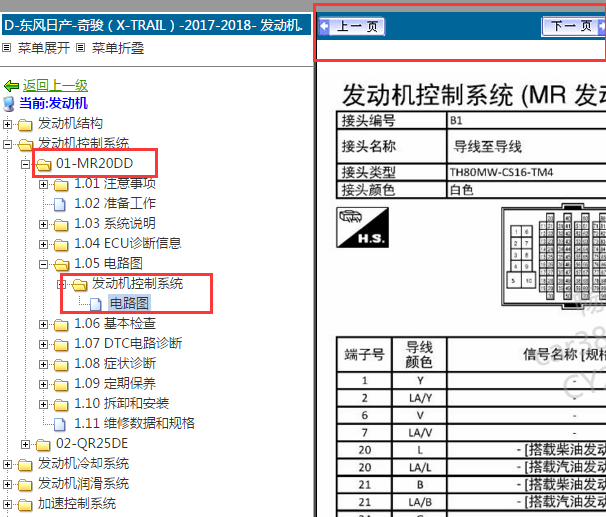Select the 1.05 电路图 folder label

click(x=108, y=263)
